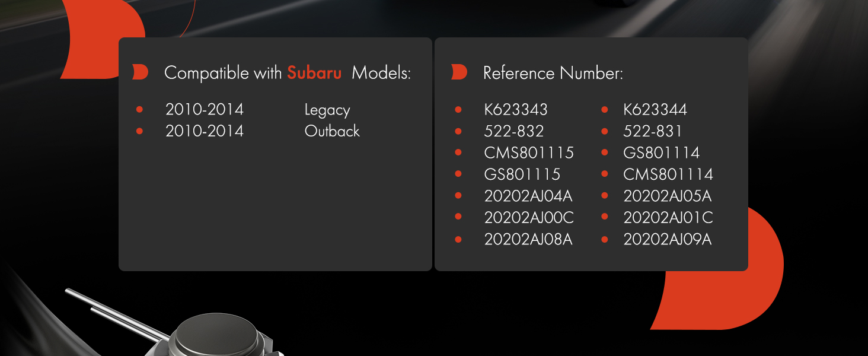
Task: Click the red D icon beside Compatible heading
Action: (140, 72)
